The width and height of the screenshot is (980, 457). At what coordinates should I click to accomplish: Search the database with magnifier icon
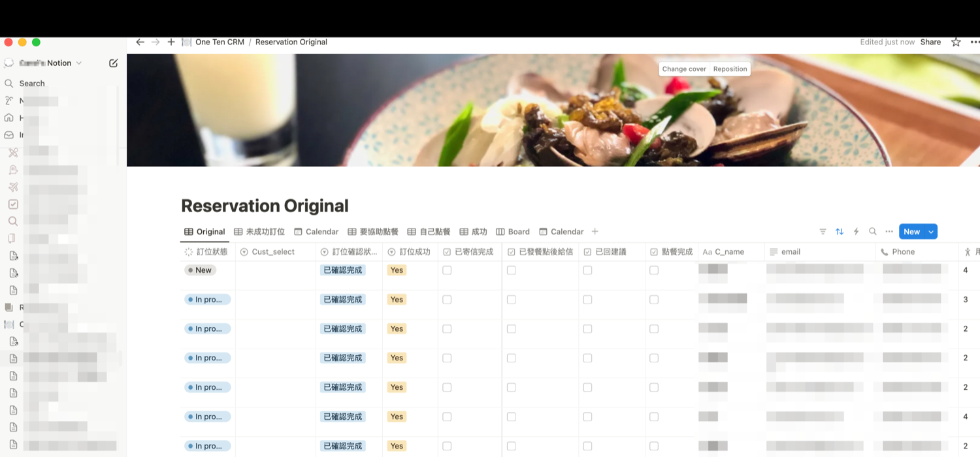(x=873, y=232)
